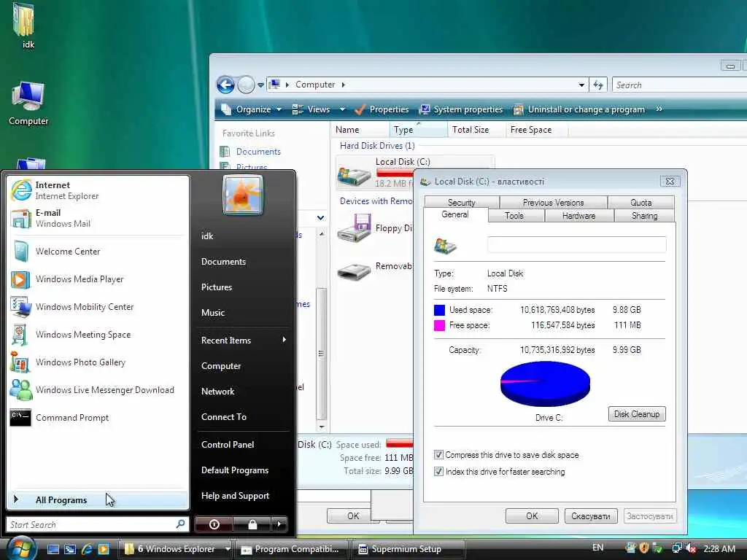The image size is (747, 560).
Task: Switch to the Quota tab
Action: pos(640,203)
